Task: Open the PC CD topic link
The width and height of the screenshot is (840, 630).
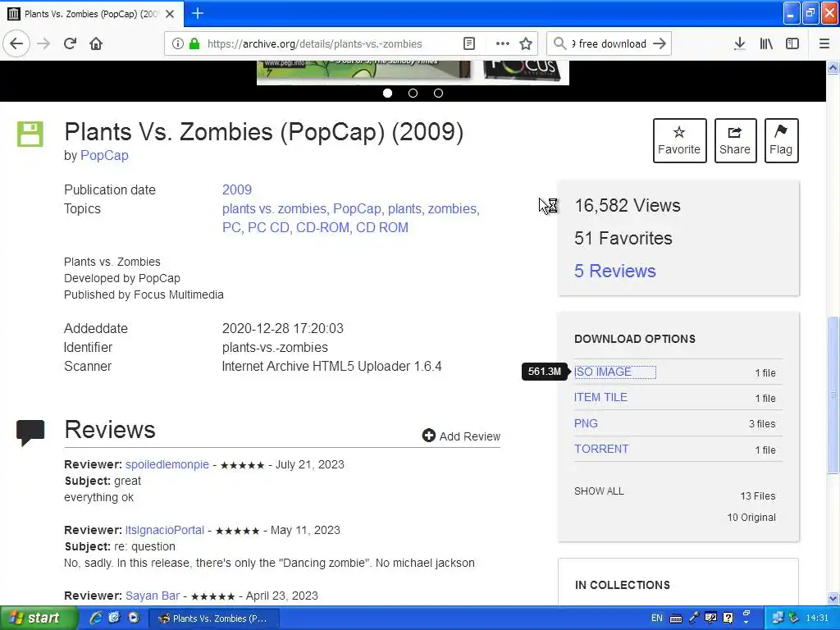Action: [268, 227]
